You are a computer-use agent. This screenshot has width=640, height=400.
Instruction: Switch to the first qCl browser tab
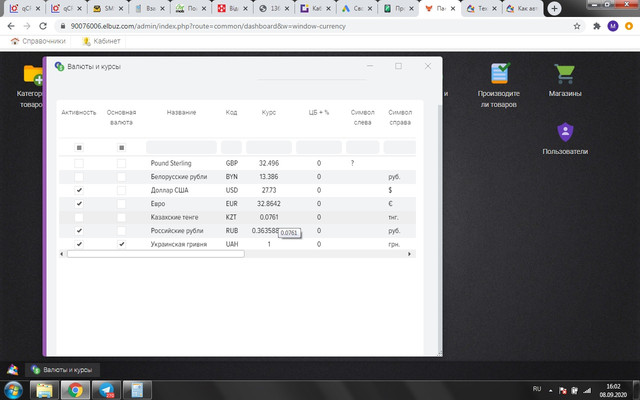point(25,8)
